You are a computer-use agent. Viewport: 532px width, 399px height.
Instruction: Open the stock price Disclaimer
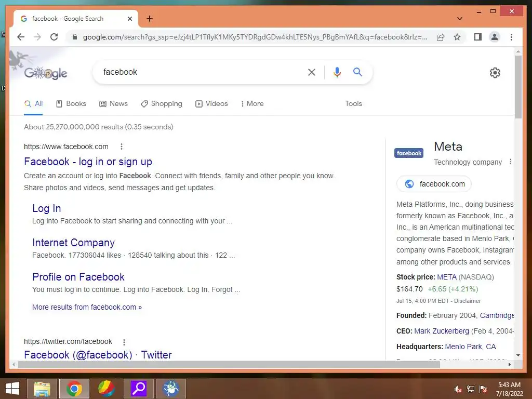[x=468, y=301]
